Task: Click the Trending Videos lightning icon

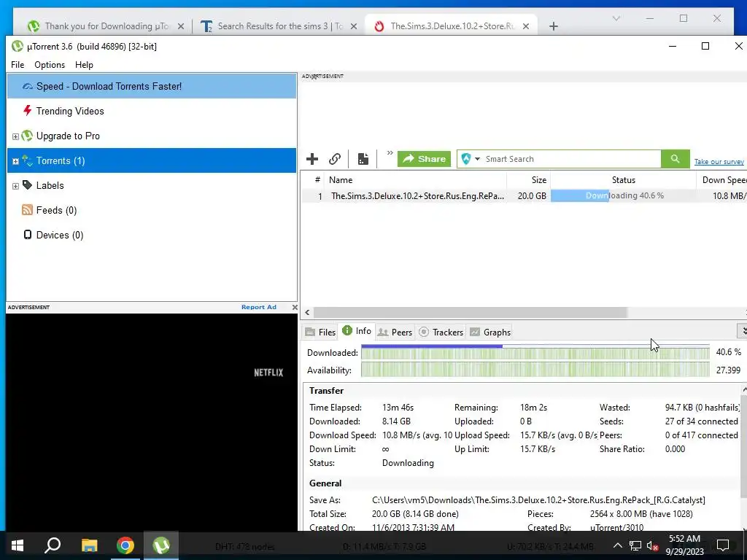Action: 28,111
